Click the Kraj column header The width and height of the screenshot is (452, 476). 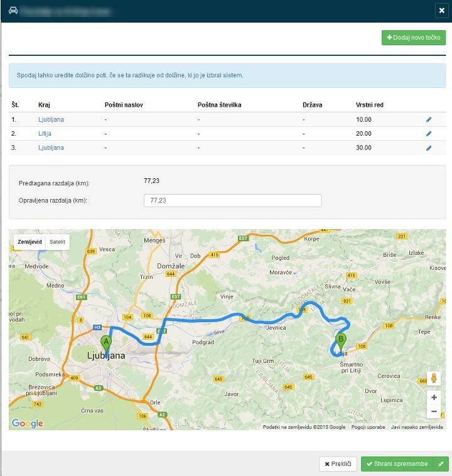click(x=44, y=105)
